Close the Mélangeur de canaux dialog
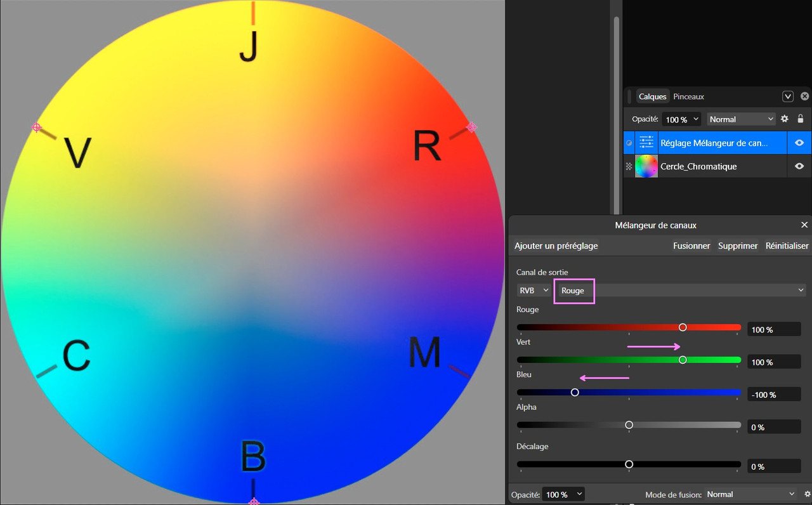This screenshot has height=505, width=812. click(804, 225)
